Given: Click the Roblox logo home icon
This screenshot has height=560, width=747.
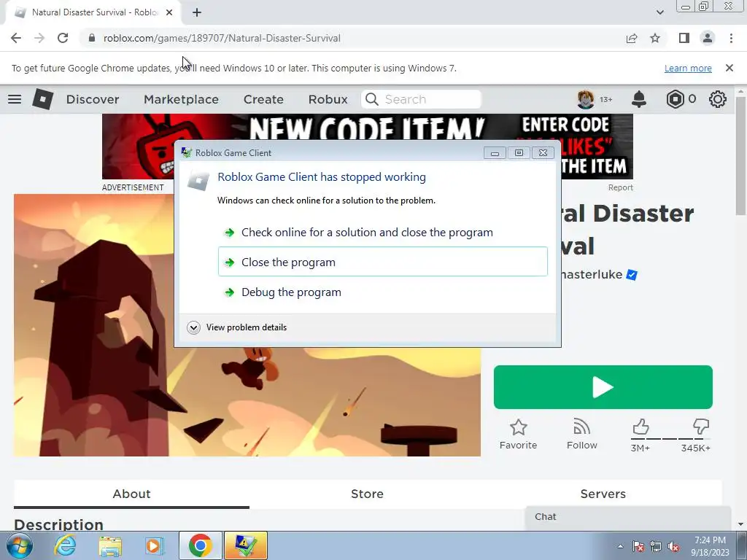Looking at the screenshot, I should click(42, 99).
